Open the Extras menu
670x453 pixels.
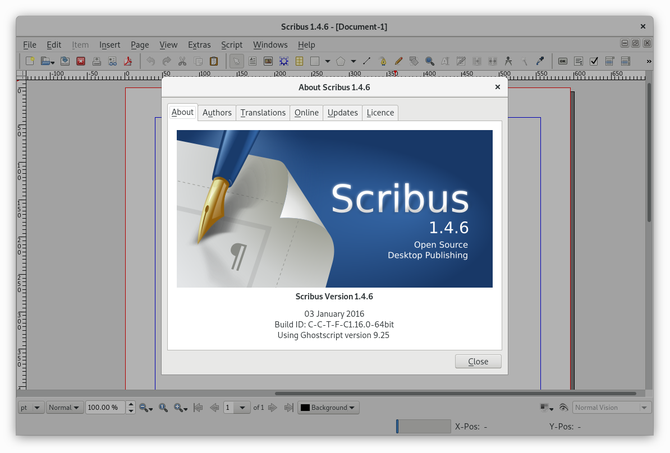199,45
